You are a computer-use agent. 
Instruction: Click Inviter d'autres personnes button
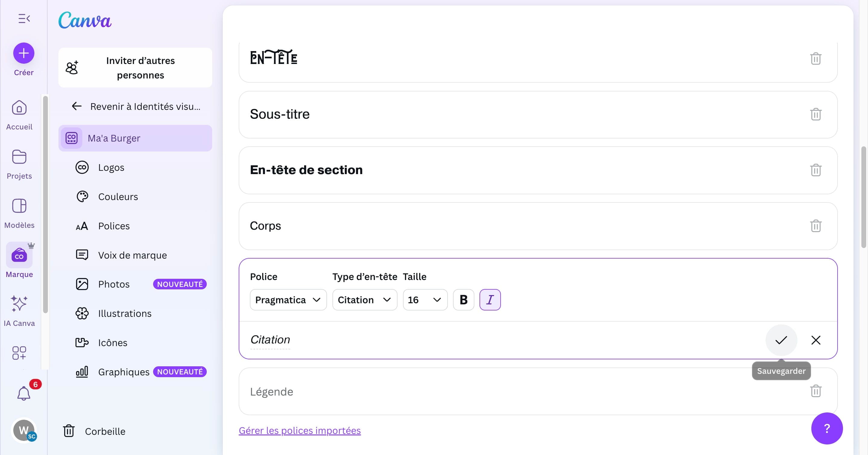point(135,68)
